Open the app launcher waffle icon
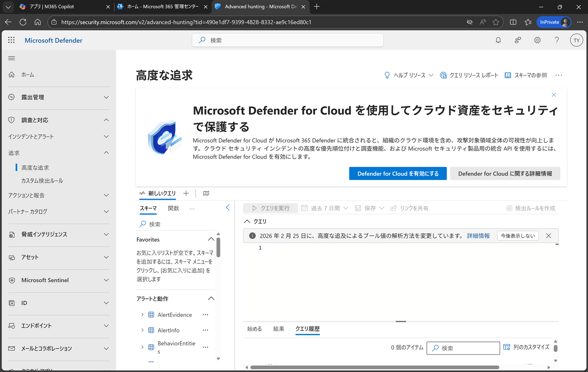 point(11,40)
